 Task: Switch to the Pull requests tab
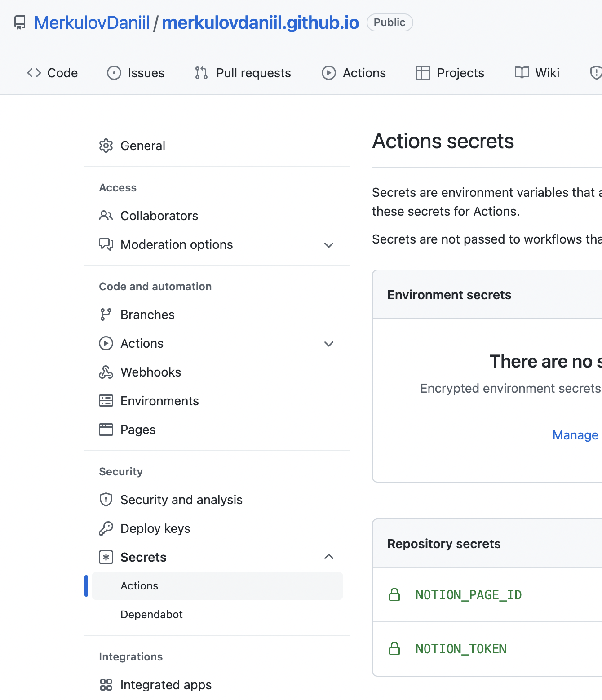[x=243, y=73]
